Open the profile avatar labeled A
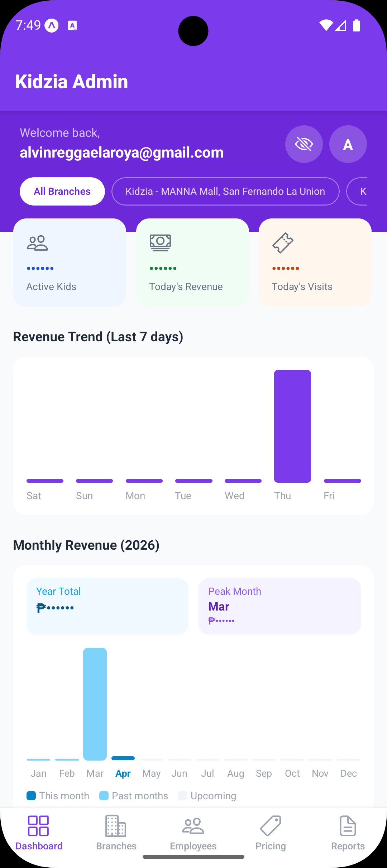The image size is (387, 868). 348,144
